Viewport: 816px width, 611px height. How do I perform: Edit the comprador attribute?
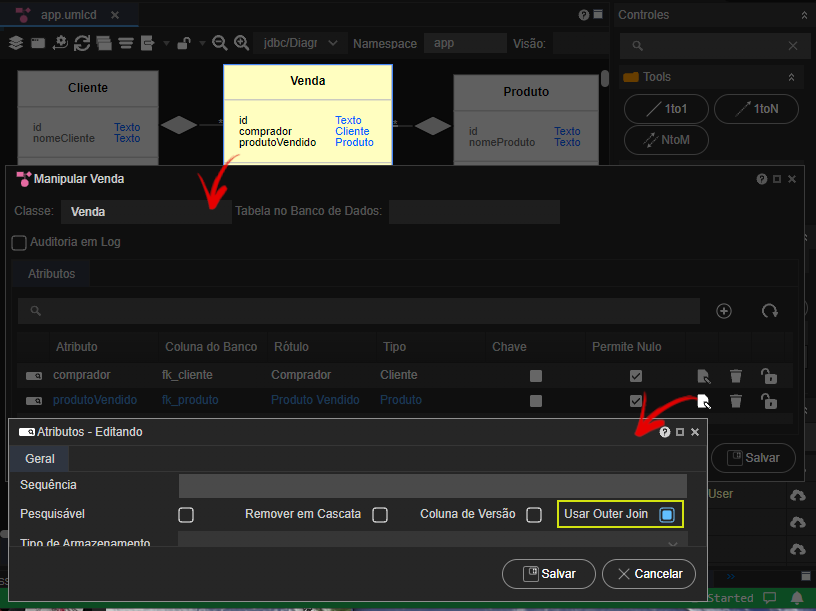pos(704,376)
